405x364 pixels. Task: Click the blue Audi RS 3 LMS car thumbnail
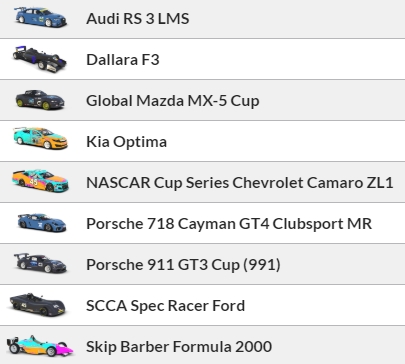click(40, 17)
